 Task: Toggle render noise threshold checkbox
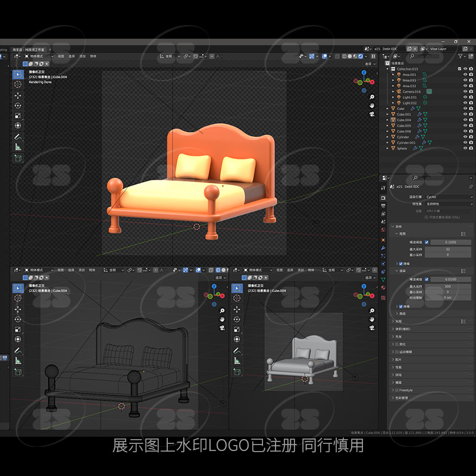tap(427, 279)
